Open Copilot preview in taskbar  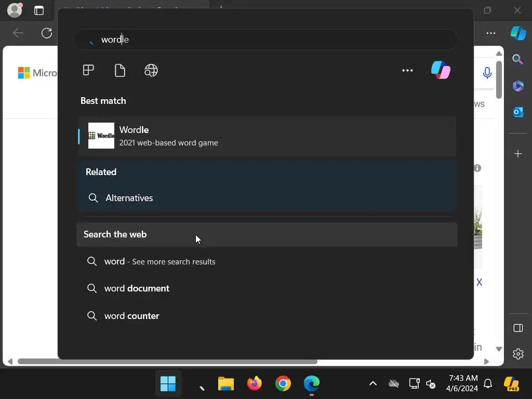point(512,384)
